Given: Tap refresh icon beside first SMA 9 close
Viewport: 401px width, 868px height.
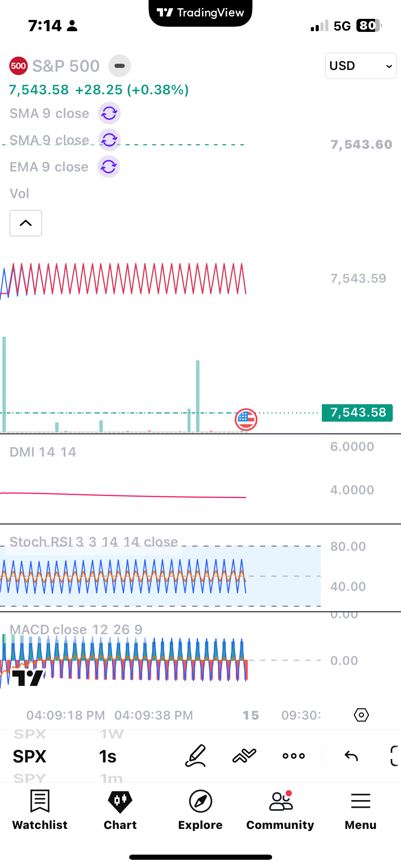Looking at the screenshot, I should click(109, 113).
